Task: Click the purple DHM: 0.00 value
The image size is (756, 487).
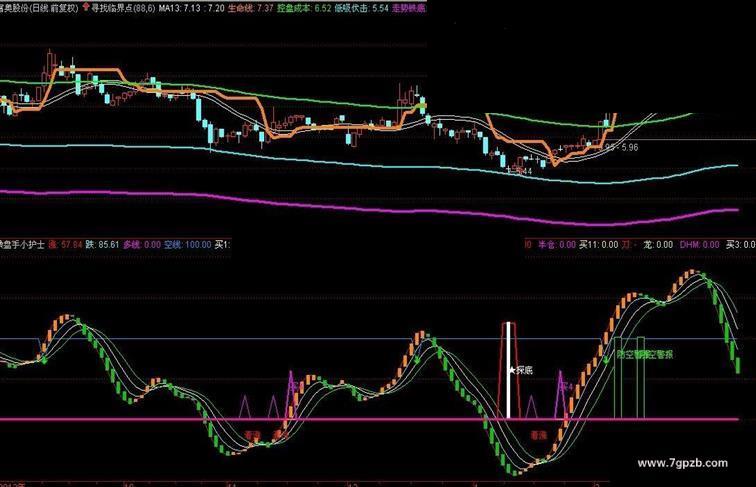Action: [x=701, y=244]
